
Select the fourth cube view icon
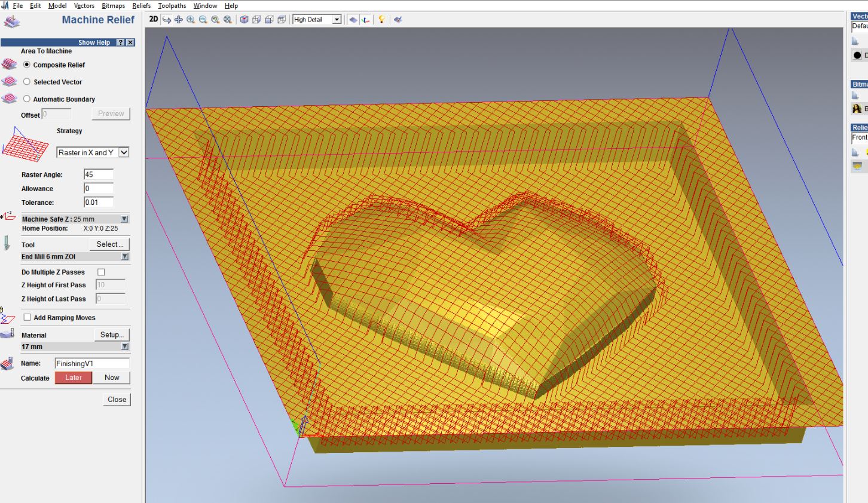[x=282, y=20]
